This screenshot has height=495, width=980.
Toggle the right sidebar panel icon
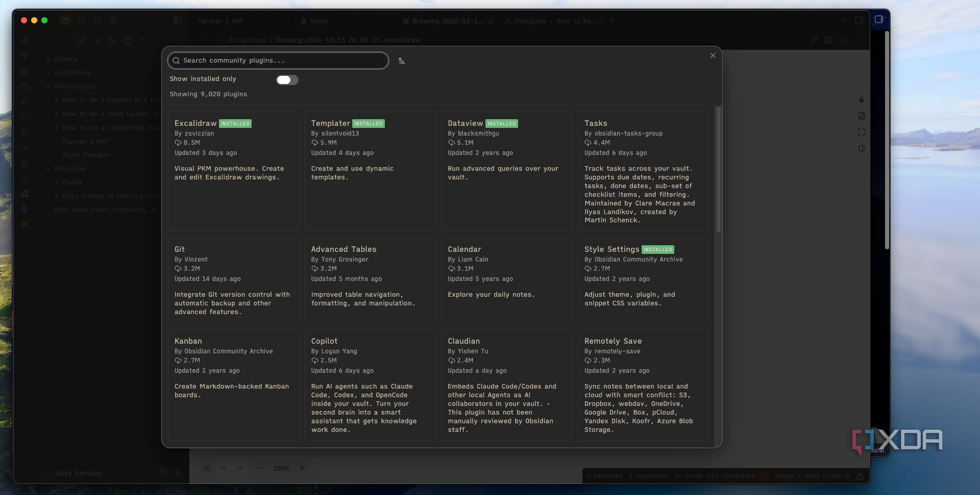(x=859, y=20)
